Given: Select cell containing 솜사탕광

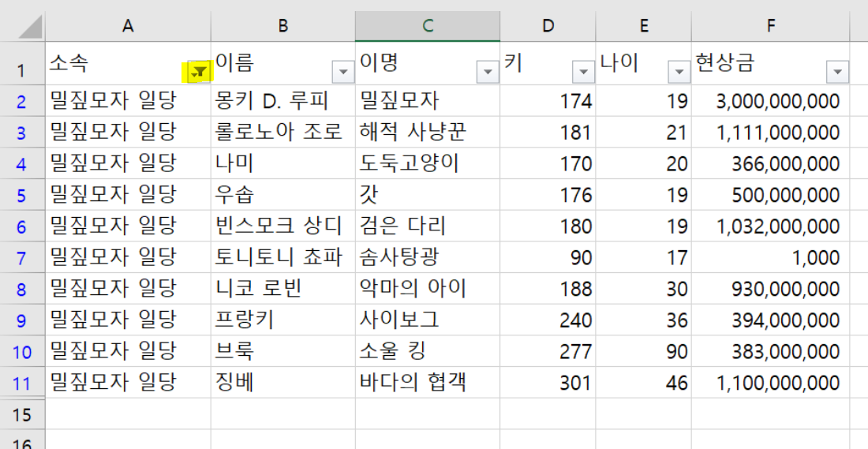Looking at the screenshot, I should point(428,257).
